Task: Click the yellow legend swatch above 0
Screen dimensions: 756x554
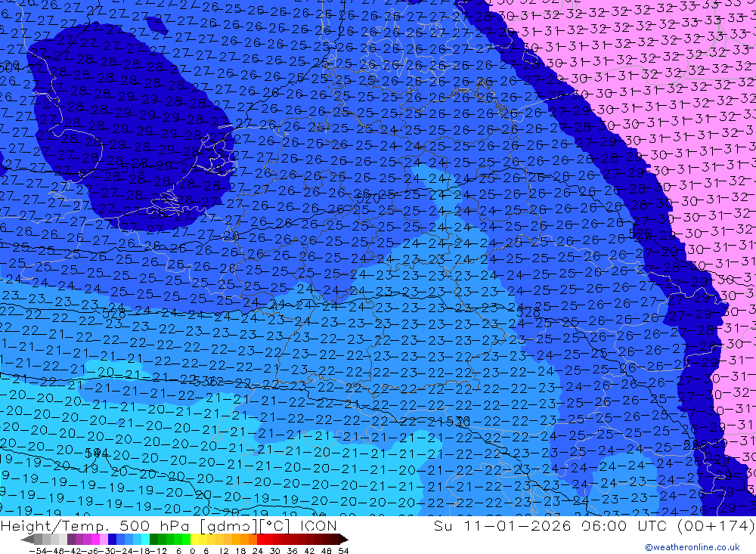Action: (x=195, y=539)
